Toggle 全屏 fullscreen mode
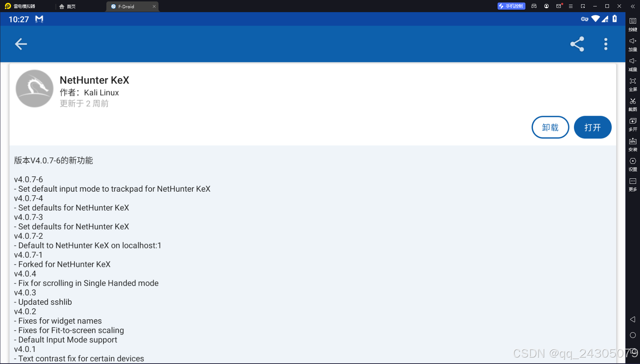The image size is (640, 364). coord(633,85)
